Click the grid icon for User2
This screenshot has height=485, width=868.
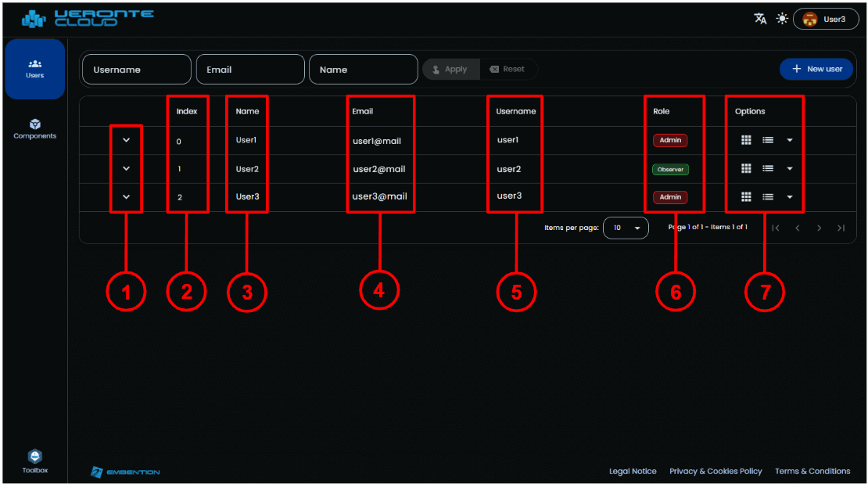click(746, 168)
